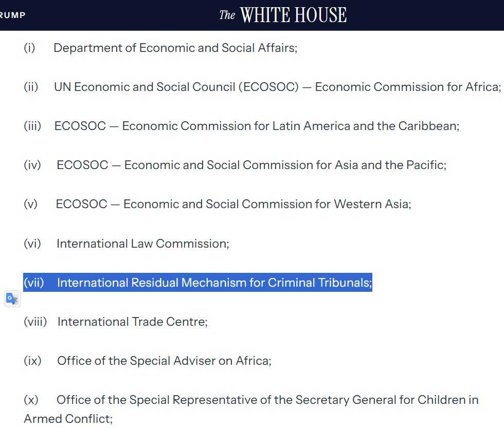Click the (x) list numeral
The image size is (504, 428).
pos(30,400)
